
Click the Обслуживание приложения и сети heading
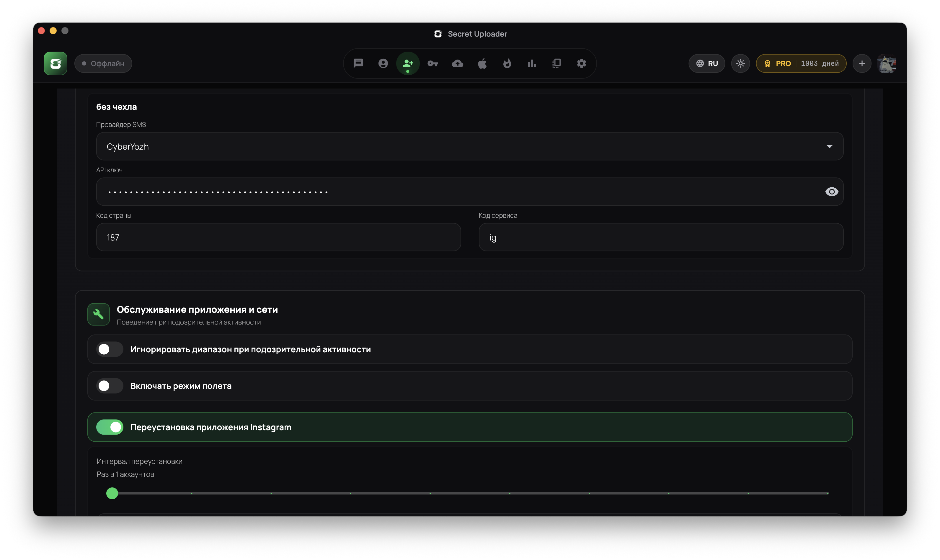pyautogui.click(x=197, y=310)
